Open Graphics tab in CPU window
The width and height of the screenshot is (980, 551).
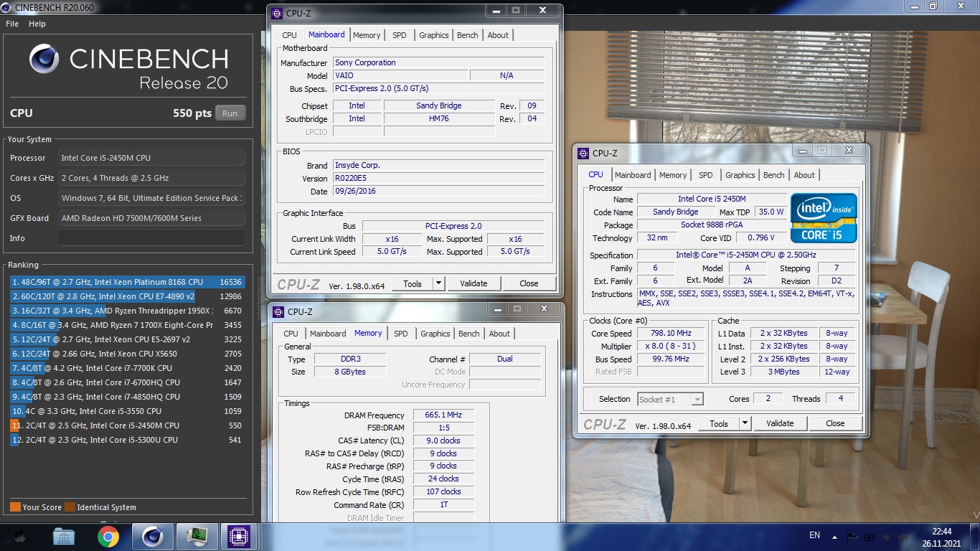pyautogui.click(x=740, y=175)
